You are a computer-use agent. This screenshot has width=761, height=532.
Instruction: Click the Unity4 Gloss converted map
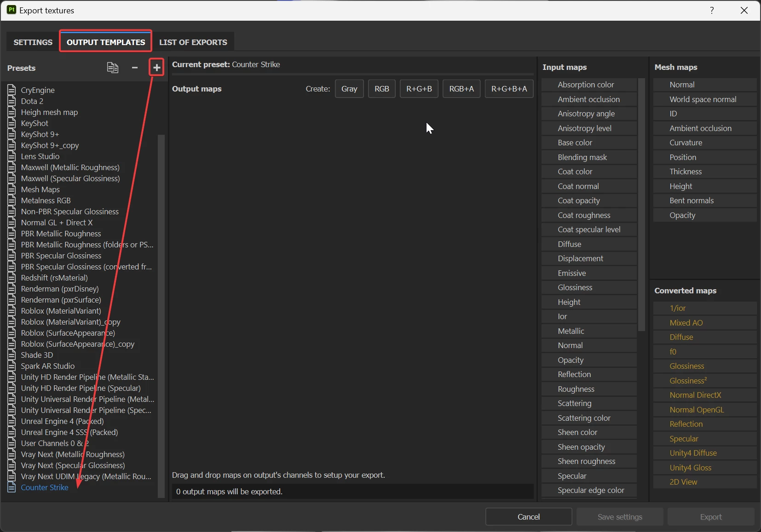(705, 468)
